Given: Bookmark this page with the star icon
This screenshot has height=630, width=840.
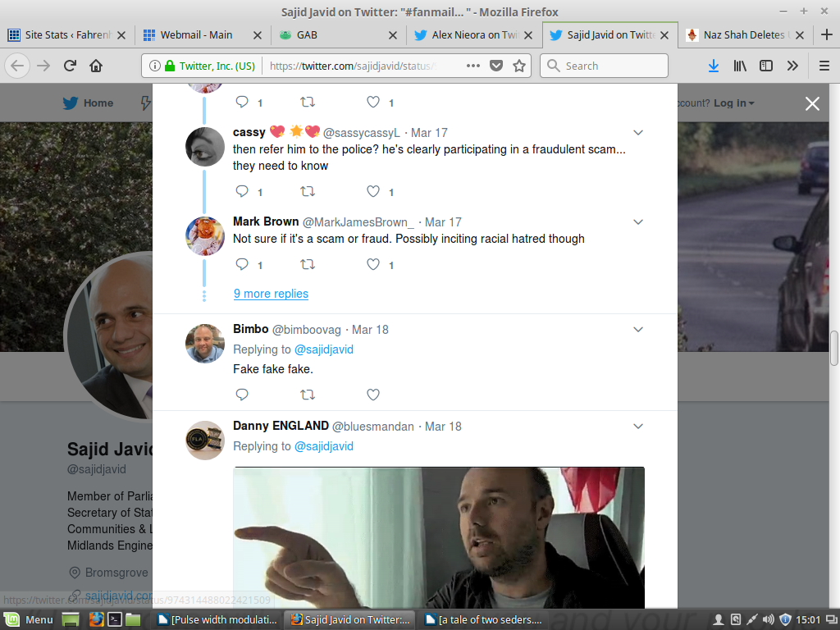Looking at the screenshot, I should click(519, 66).
